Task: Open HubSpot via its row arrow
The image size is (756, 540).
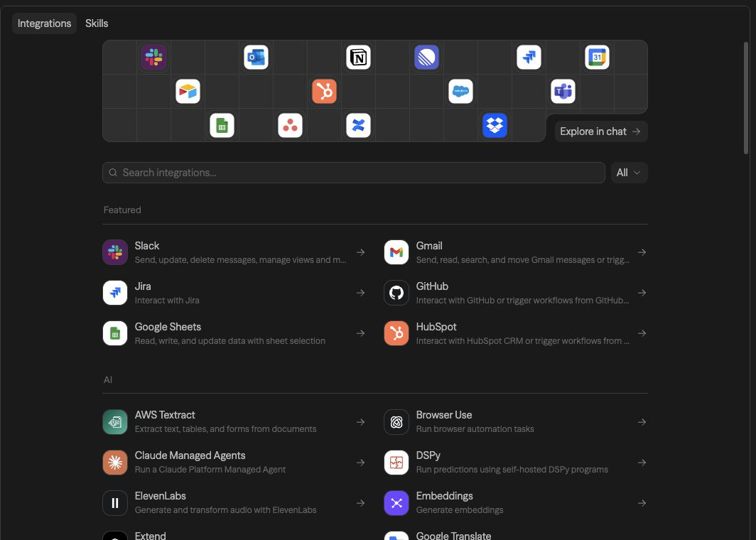Action: [642, 333]
